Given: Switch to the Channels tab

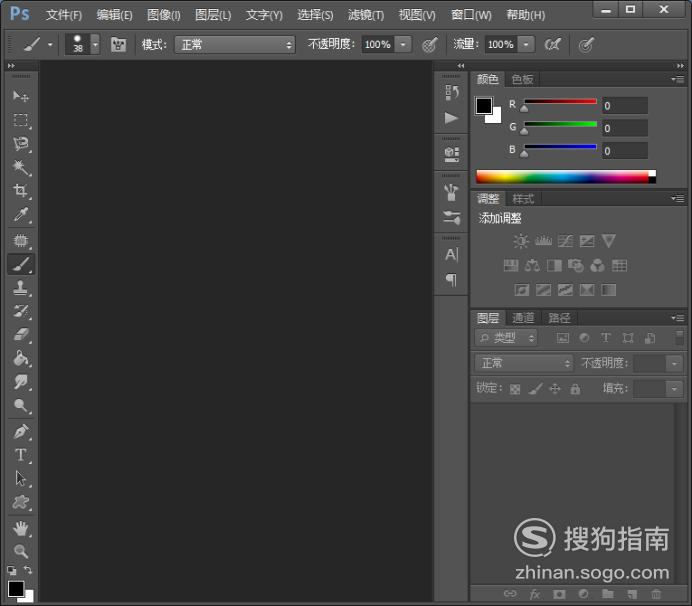Looking at the screenshot, I should [x=523, y=318].
